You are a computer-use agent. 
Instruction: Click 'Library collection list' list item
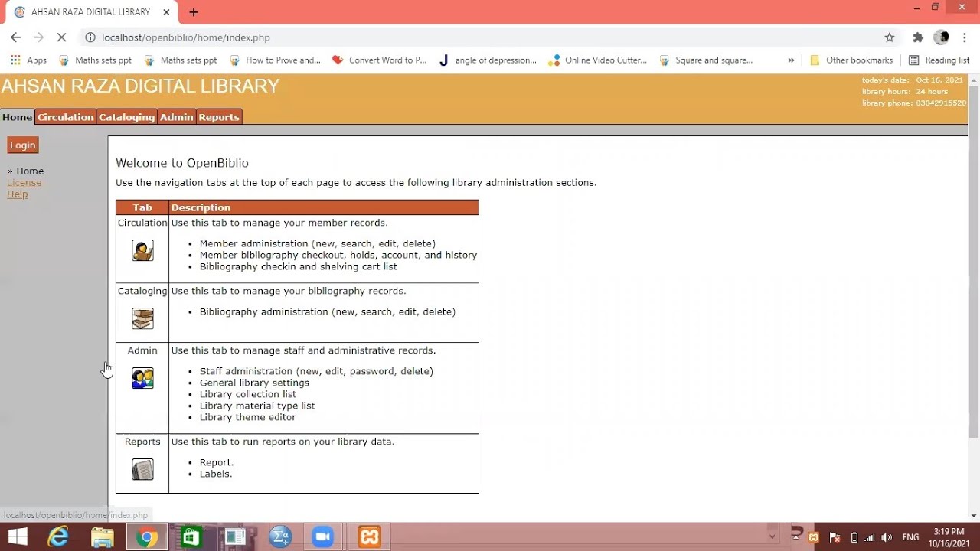[x=248, y=394]
